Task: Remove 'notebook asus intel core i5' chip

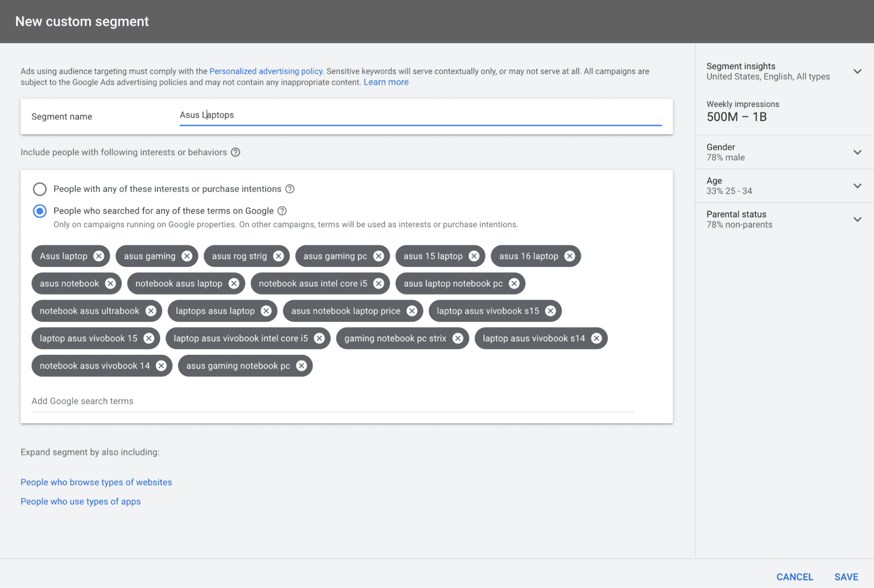Action: [379, 284]
